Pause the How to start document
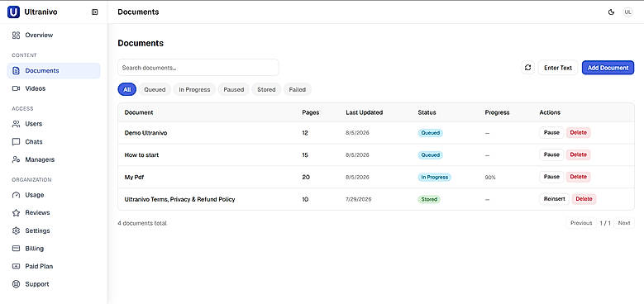 point(551,154)
